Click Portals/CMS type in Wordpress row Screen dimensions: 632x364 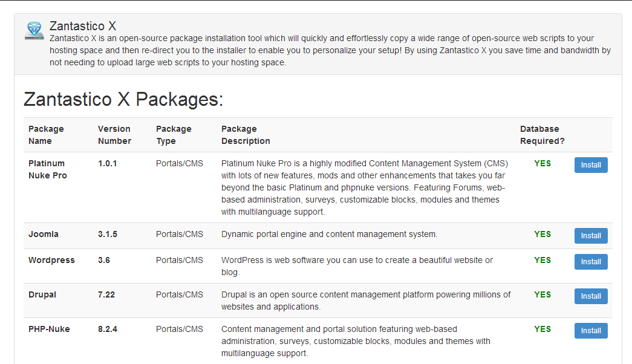180,260
